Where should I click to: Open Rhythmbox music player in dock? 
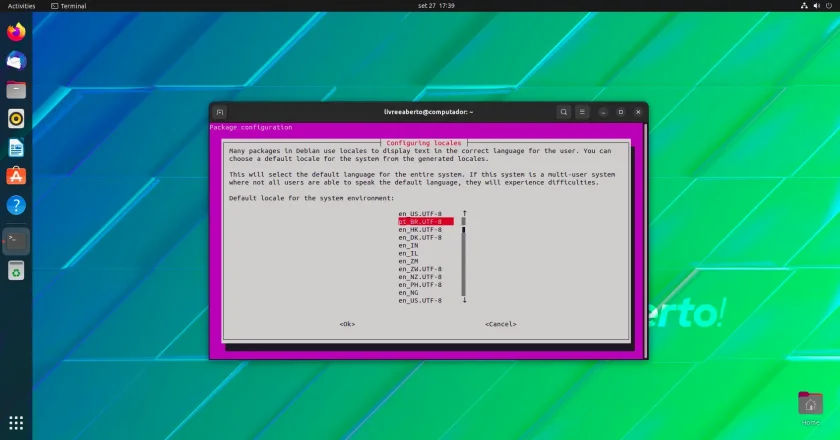[x=16, y=118]
